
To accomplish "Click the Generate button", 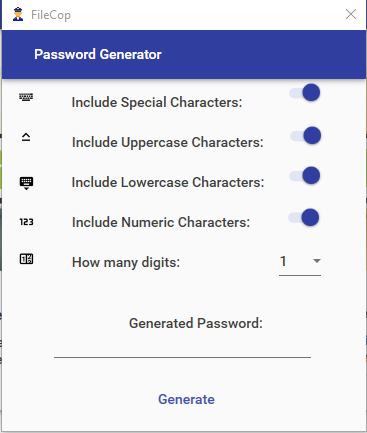I will click(x=186, y=399).
